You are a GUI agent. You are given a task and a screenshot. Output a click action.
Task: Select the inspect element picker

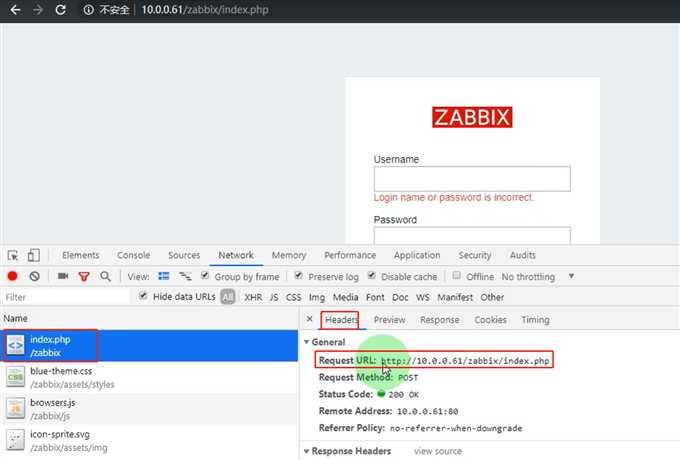(x=13, y=255)
